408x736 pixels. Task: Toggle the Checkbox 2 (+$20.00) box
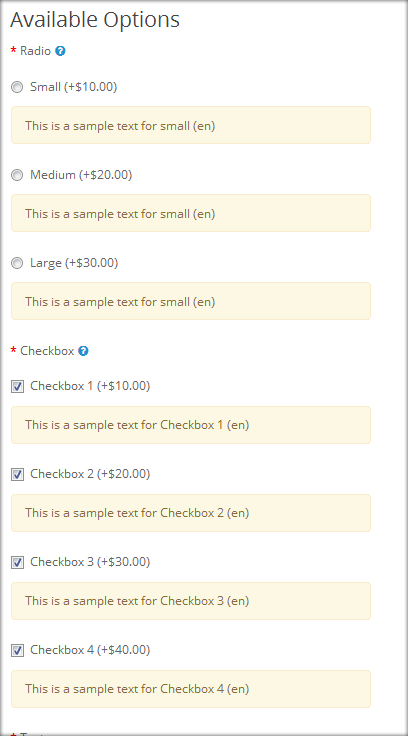[17, 475]
